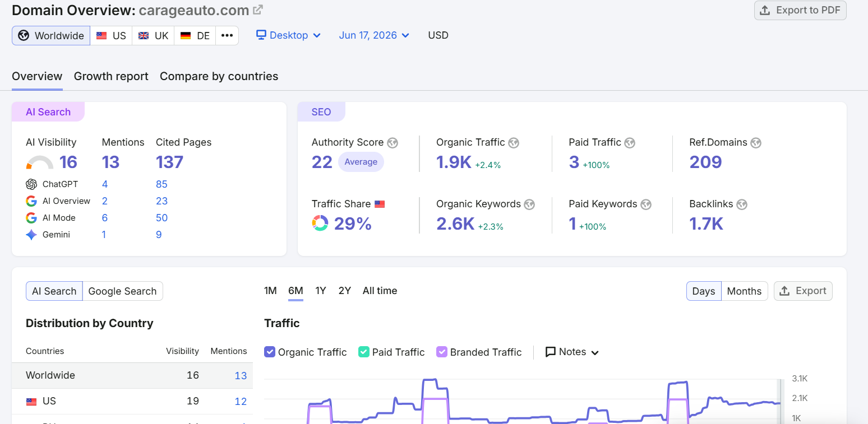Click AI Overview mentions 2
The height and width of the screenshot is (424, 868).
tap(105, 201)
